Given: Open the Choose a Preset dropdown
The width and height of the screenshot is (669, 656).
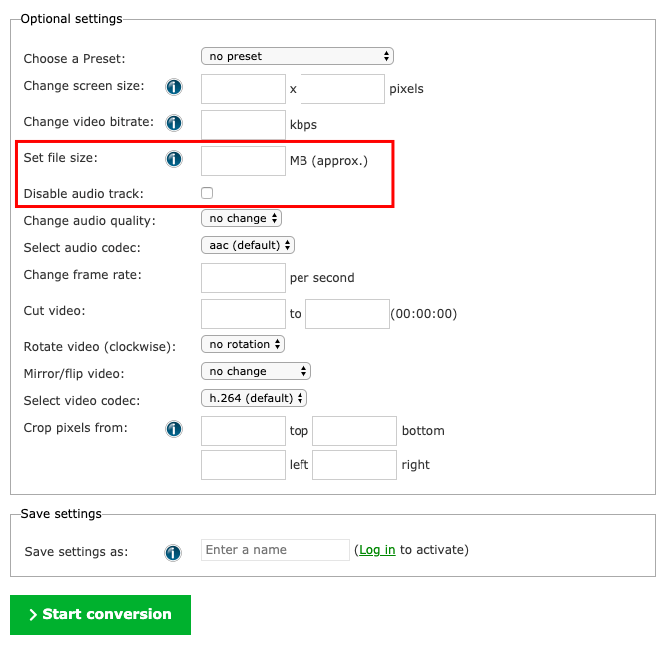Looking at the screenshot, I should click(x=297, y=56).
